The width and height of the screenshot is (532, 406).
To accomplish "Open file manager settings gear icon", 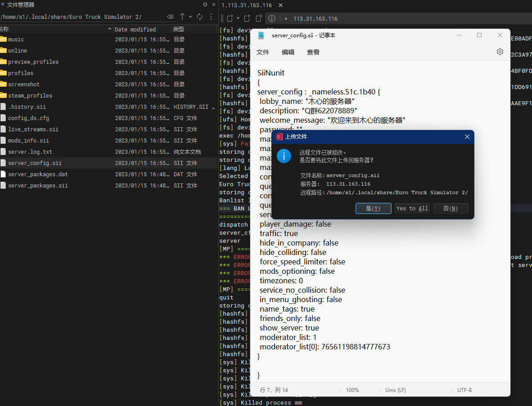I will pos(205,4).
